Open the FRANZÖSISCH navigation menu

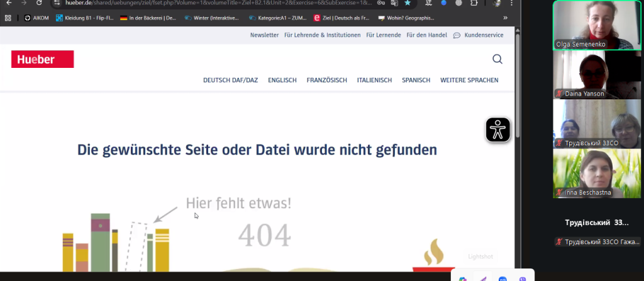(324, 80)
